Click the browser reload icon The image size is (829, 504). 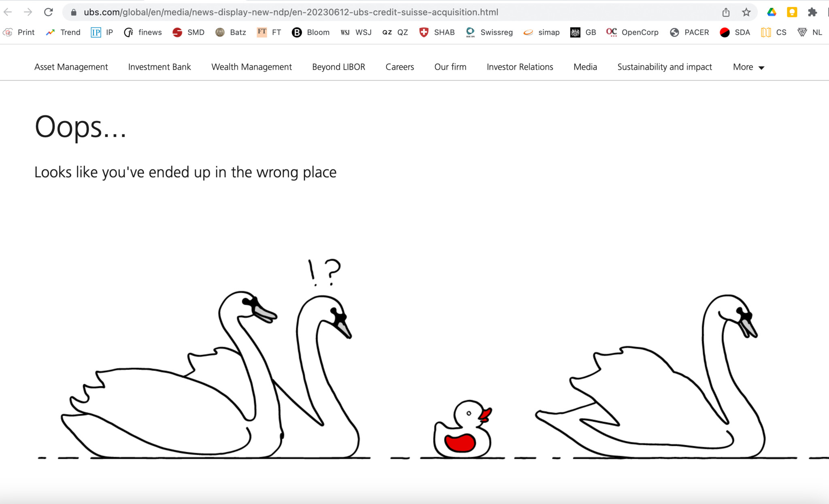(49, 12)
